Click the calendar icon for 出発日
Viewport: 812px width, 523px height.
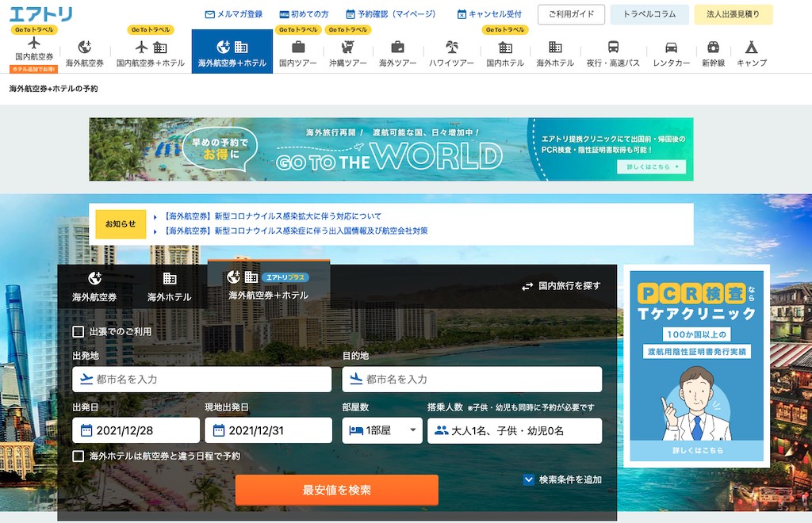click(86, 430)
